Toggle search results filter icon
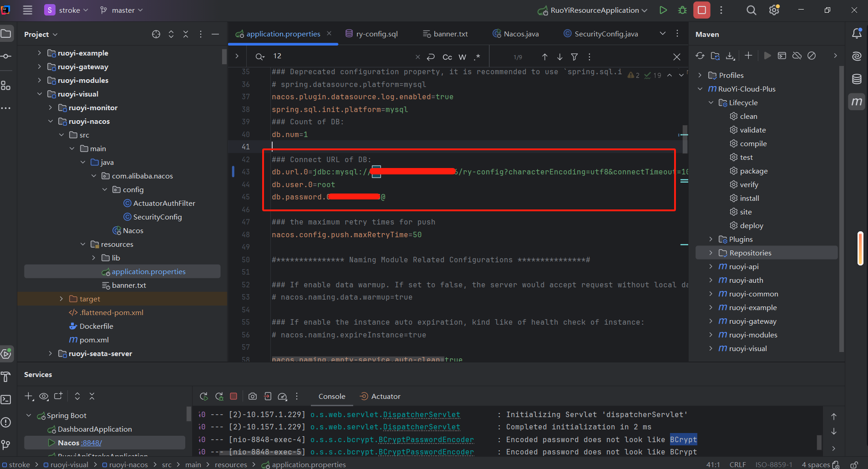 574,57
